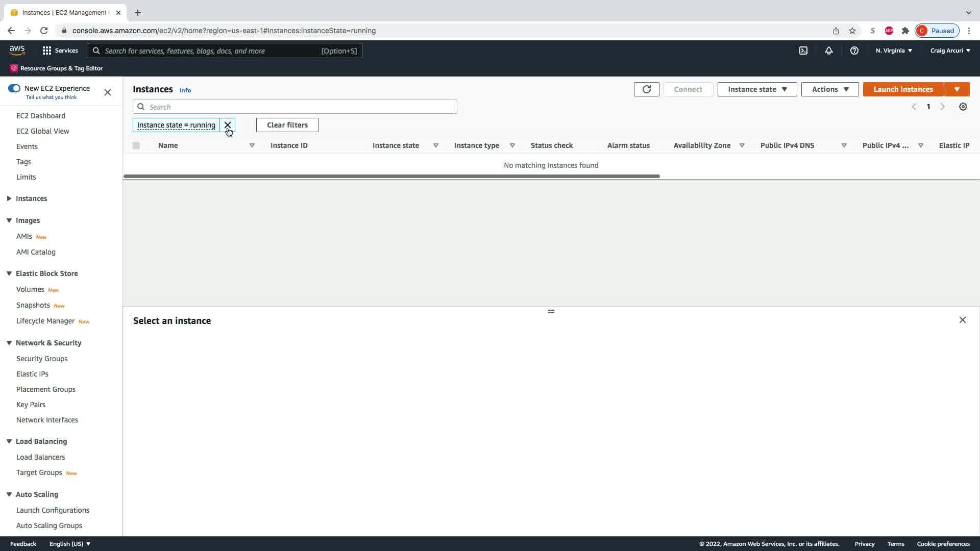Open the help question mark icon

pyautogui.click(x=854, y=51)
